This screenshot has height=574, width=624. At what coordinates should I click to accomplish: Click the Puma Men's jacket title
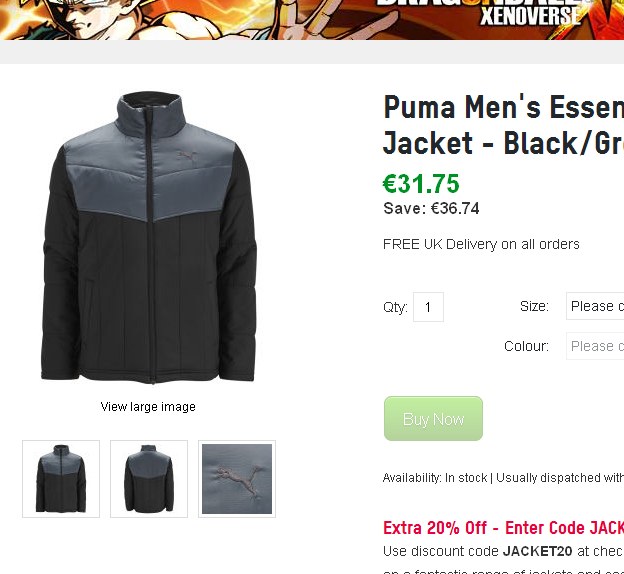pos(503,125)
